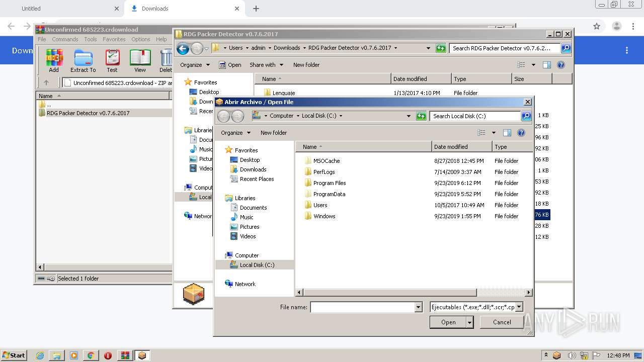This screenshot has height=362, width=644.
Task: Click the Name column header in WinRAR
Action: [x=103, y=96]
